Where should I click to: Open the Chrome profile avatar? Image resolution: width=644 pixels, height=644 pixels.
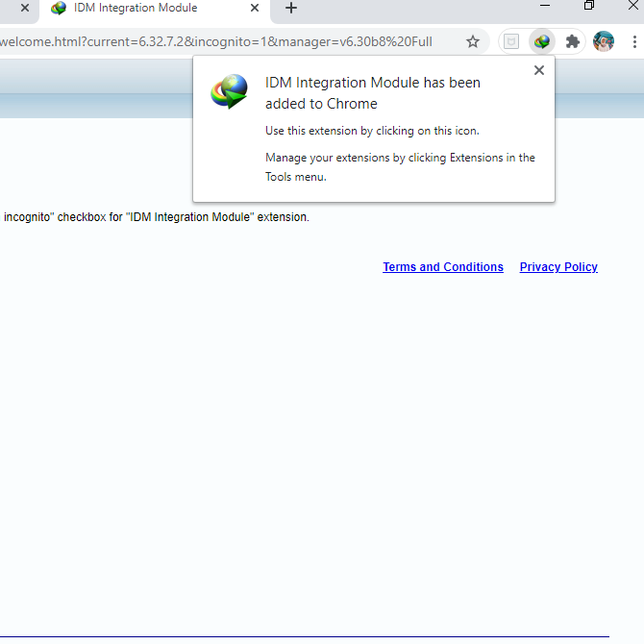[x=604, y=41]
